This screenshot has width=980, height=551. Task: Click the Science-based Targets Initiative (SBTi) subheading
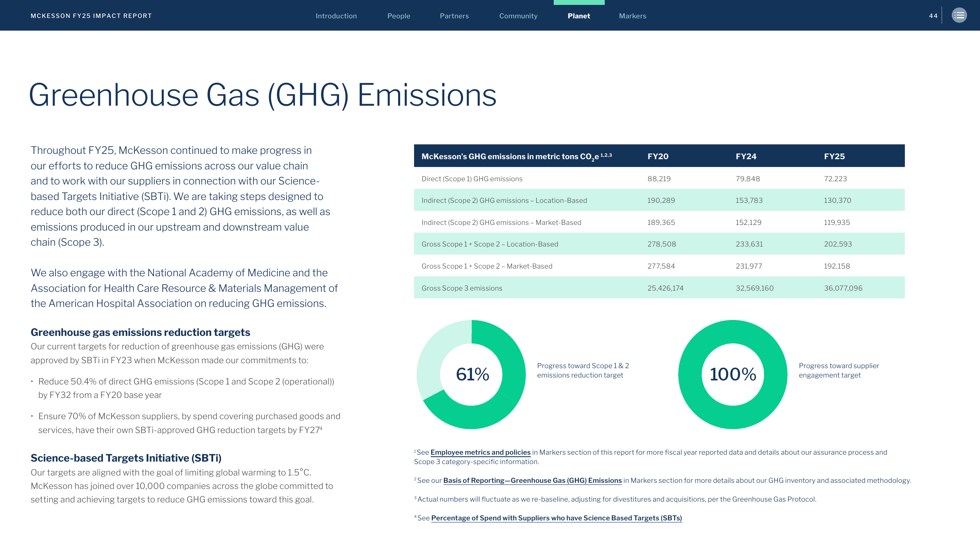pyautogui.click(x=126, y=458)
